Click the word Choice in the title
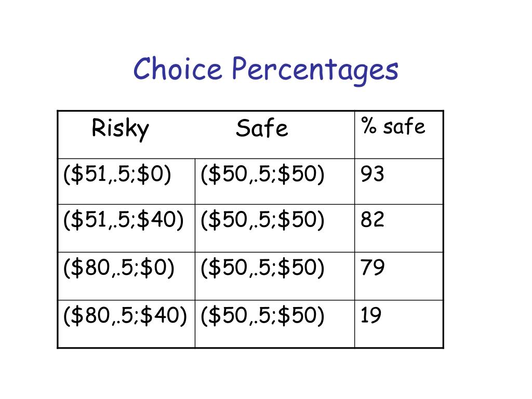Image resolution: width=532 pixels, height=399 pixels. coord(178,68)
